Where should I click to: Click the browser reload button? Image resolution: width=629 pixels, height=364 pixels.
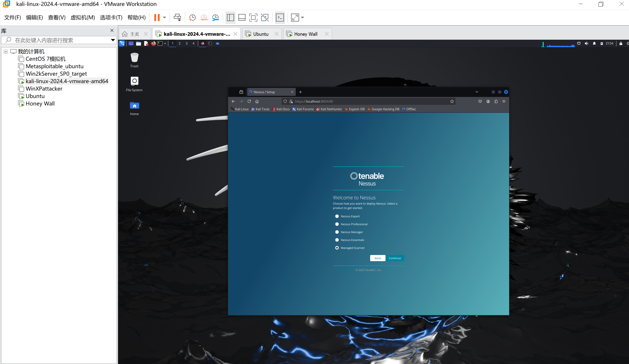pyautogui.click(x=249, y=101)
